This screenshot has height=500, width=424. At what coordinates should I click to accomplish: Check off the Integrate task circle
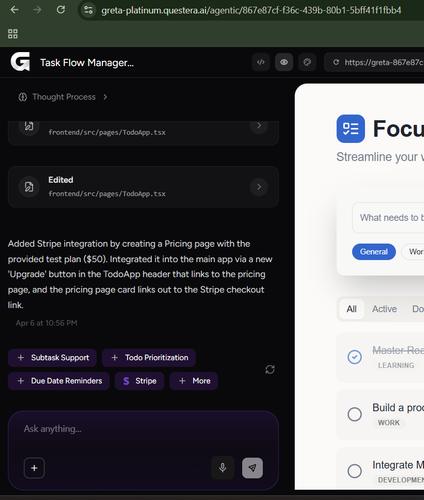(355, 471)
